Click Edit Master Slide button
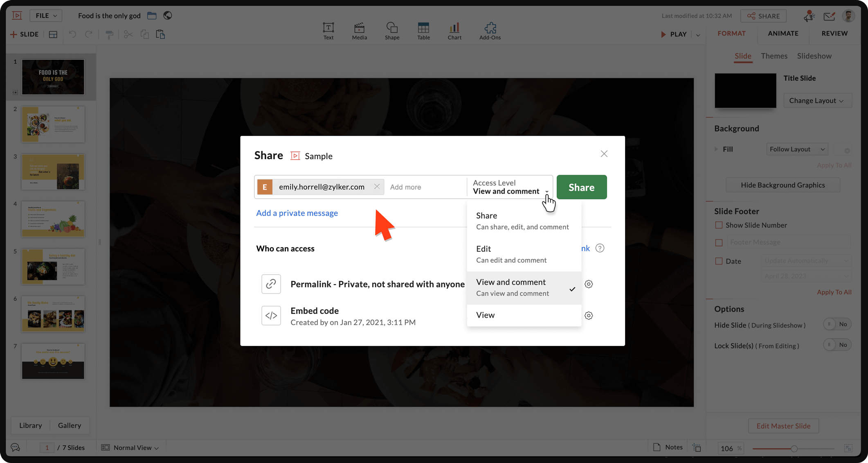 pos(783,426)
